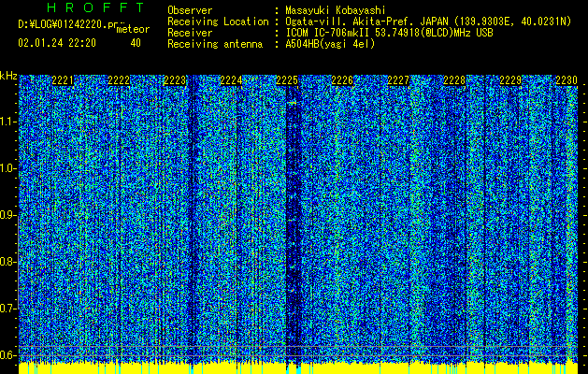The width and height of the screenshot is (588, 374).
Task: Click the meteor count value 40
Action: click(x=136, y=43)
